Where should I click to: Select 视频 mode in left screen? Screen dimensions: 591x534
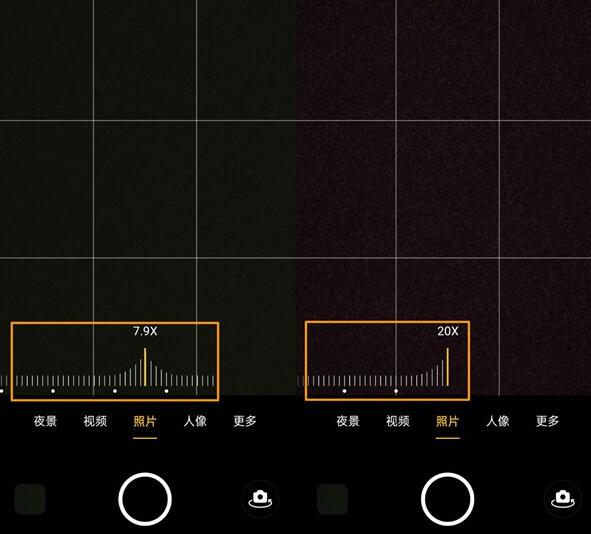95,421
